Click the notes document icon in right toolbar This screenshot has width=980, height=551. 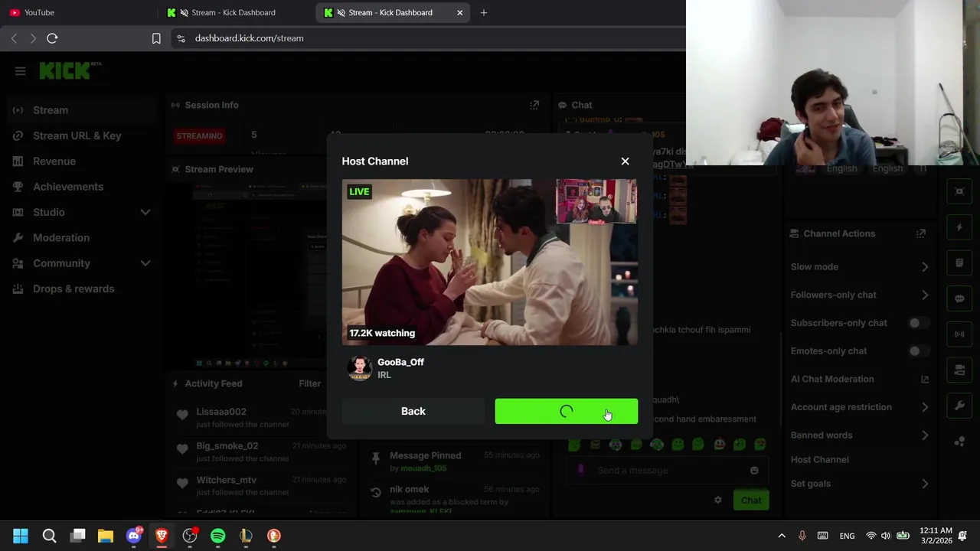click(959, 263)
